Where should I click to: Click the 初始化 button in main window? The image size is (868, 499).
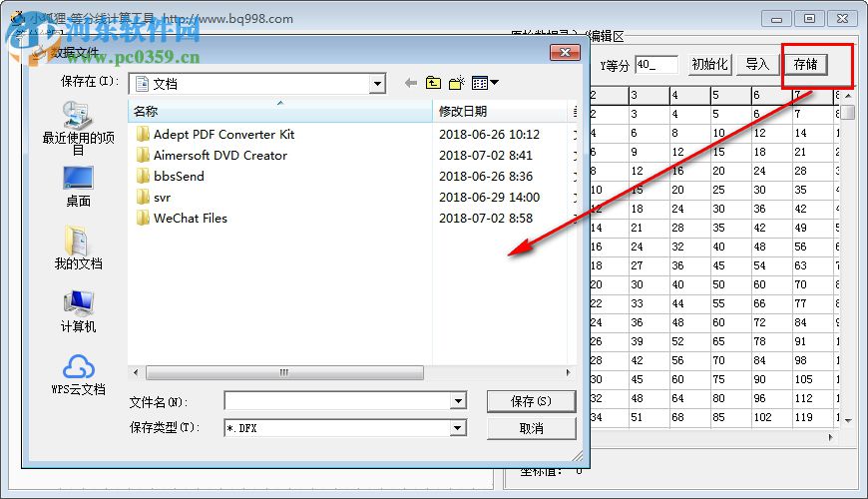pyautogui.click(x=709, y=64)
